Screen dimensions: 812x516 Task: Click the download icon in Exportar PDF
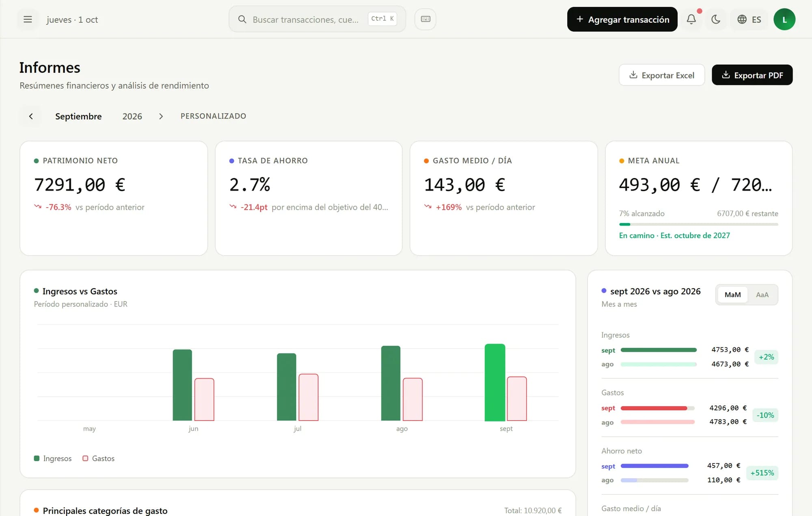[x=726, y=75]
